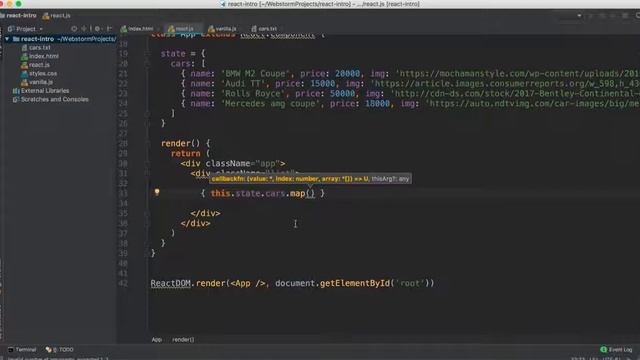This screenshot has height=360, width=640.
Task: Click the 'Audi TT' string literal
Action: pyautogui.click(x=243, y=84)
